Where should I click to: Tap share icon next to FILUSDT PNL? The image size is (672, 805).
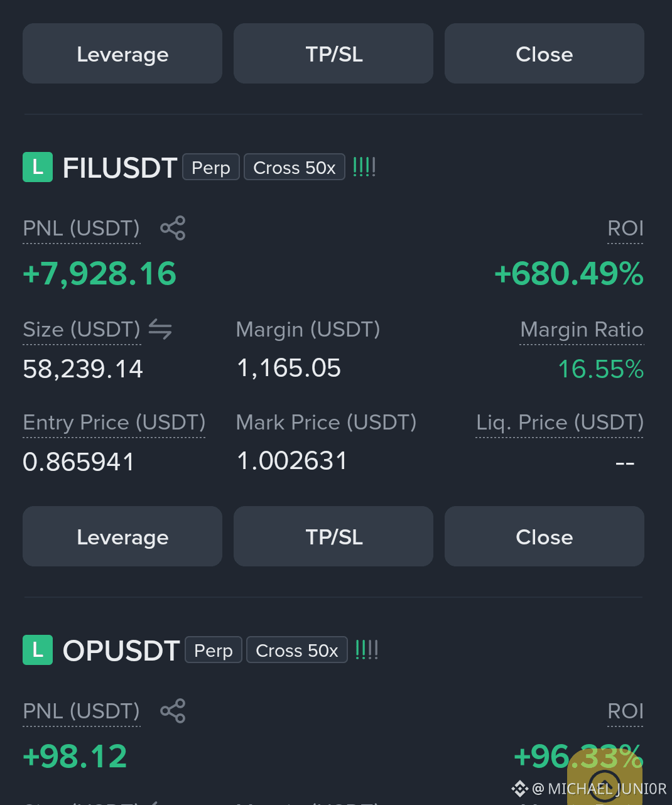[x=173, y=228]
